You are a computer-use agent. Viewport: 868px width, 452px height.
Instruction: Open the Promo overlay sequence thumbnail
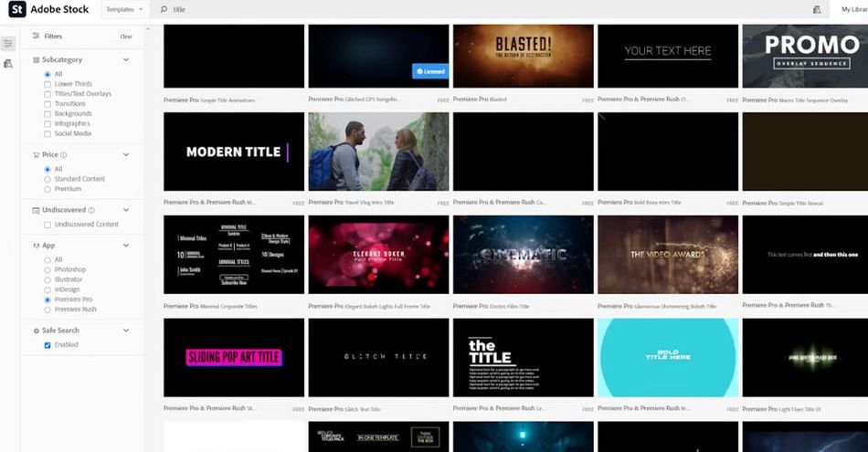(x=805, y=56)
